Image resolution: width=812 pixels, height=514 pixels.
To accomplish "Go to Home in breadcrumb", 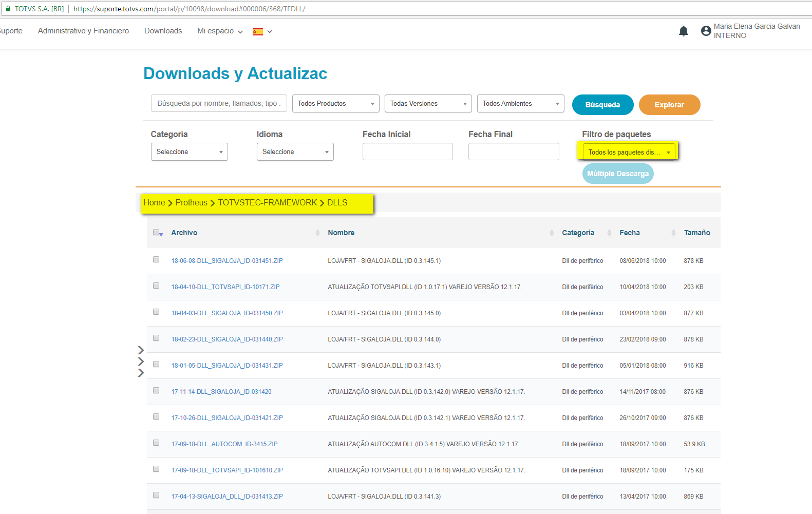I will pyautogui.click(x=155, y=202).
